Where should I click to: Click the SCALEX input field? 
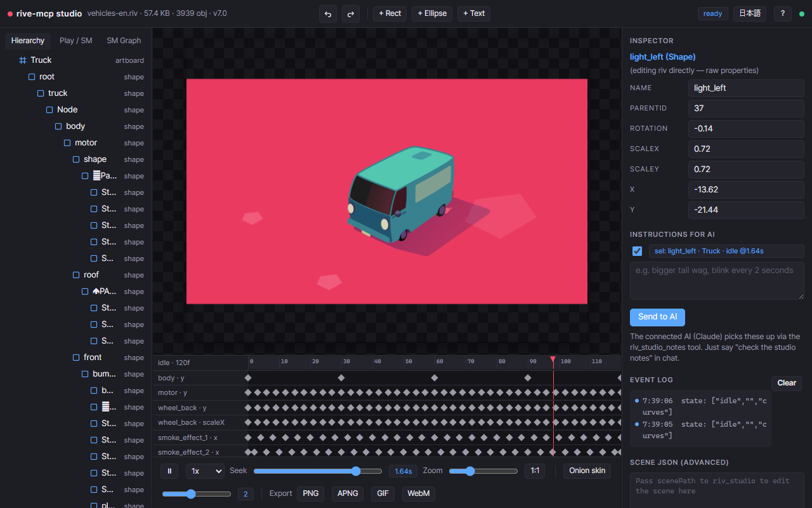click(x=746, y=149)
